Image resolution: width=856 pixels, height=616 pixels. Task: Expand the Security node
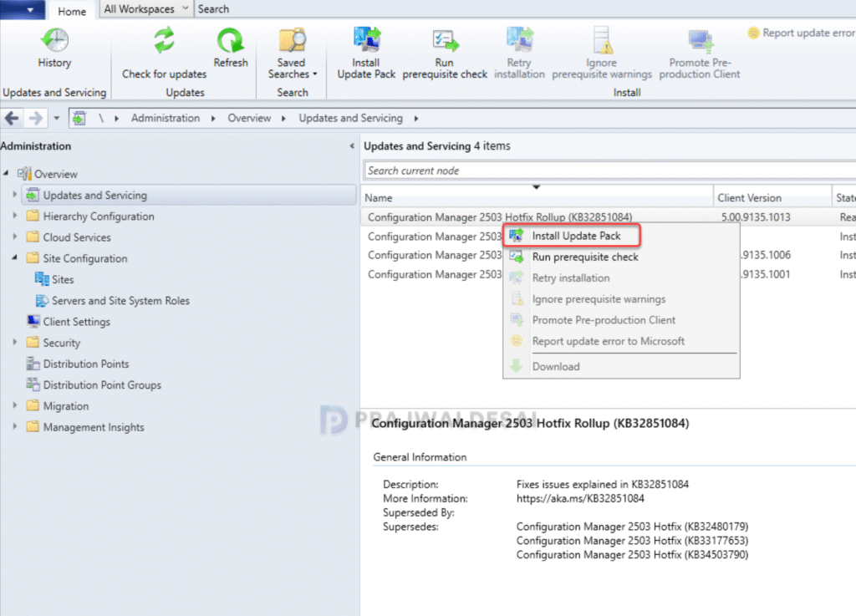coord(15,342)
